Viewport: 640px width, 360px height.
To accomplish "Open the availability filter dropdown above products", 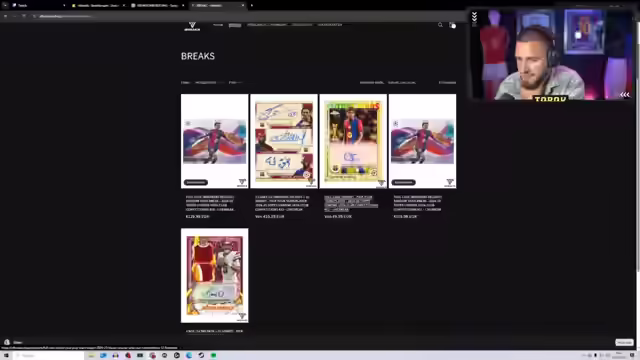I will coord(209,82).
